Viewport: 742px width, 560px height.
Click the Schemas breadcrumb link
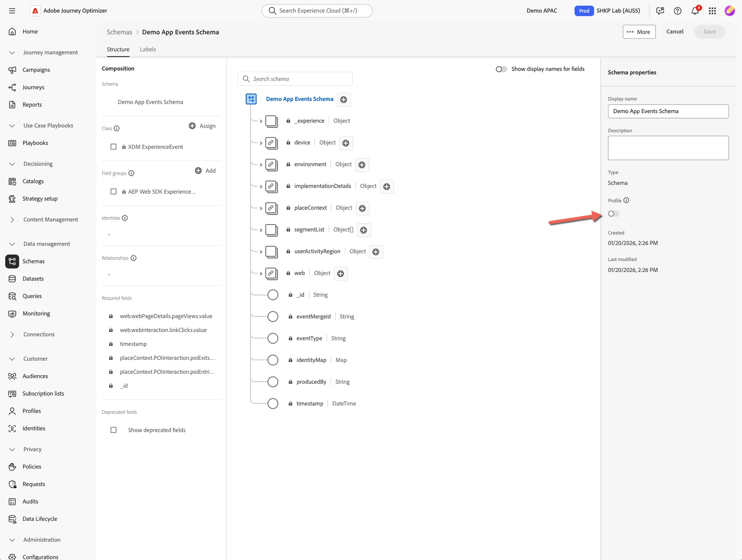120,32
